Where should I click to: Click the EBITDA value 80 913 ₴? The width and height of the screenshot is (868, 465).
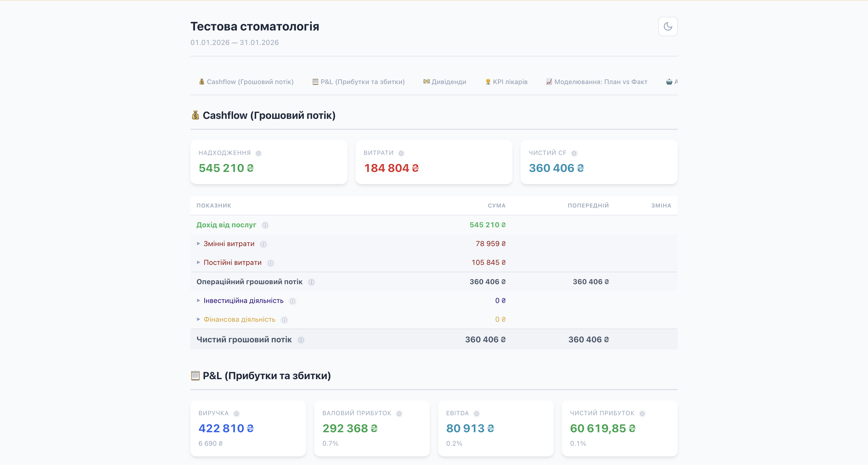coord(470,428)
